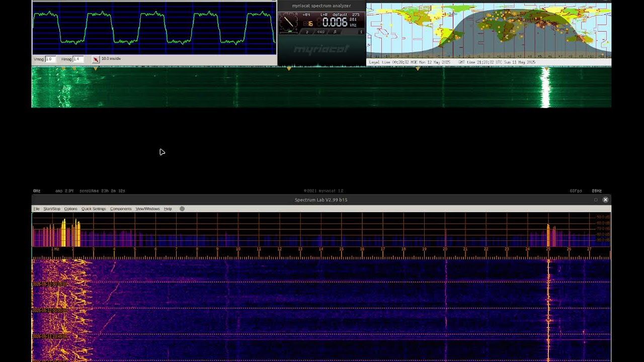Click the Spectrum Lab V2.99 b15 title bar
The height and width of the screenshot is (362, 644).
(321, 200)
